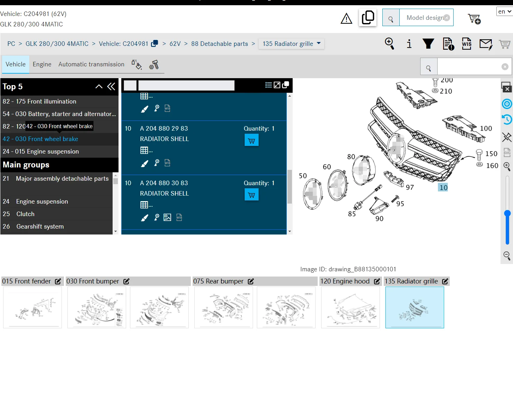
Task: Click the main groups scroll down arrow
Action: tap(115, 231)
